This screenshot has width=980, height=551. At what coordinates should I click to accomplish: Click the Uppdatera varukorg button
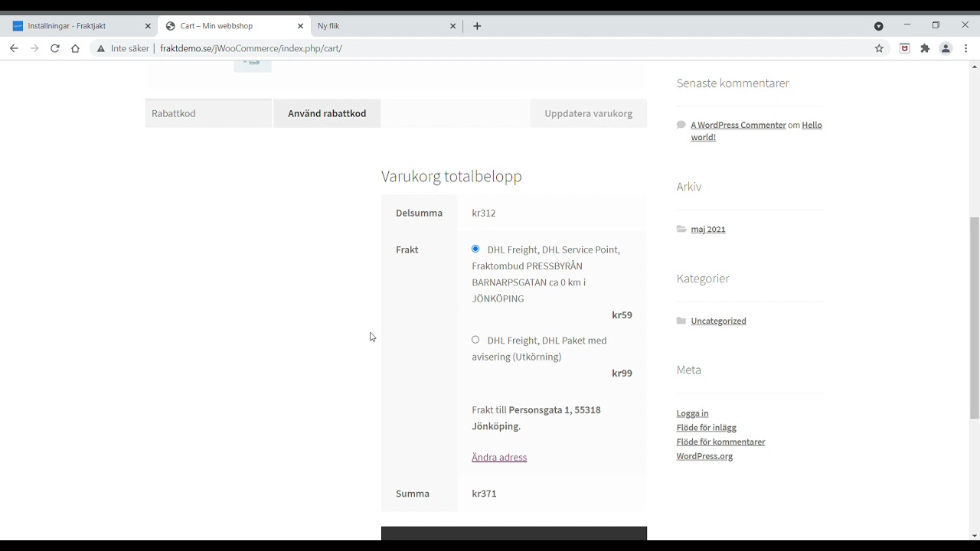coord(588,113)
